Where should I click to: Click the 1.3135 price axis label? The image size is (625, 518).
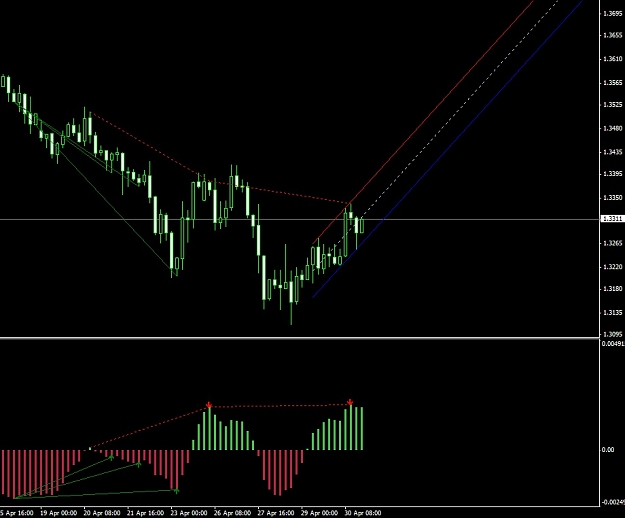point(613,313)
